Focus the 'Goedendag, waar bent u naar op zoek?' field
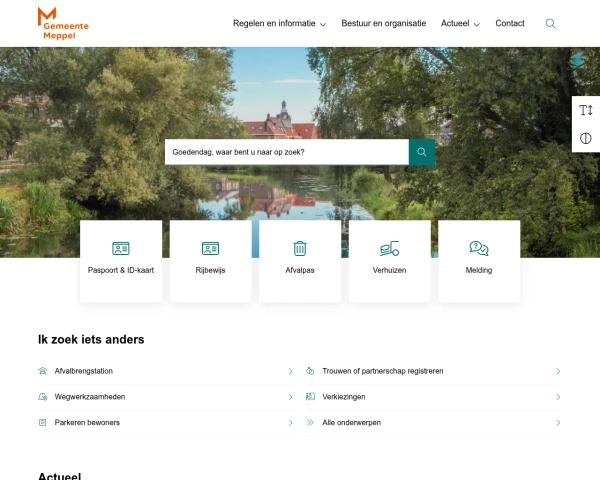Image resolution: width=600 pixels, height=480 pixels. (287, 152)
